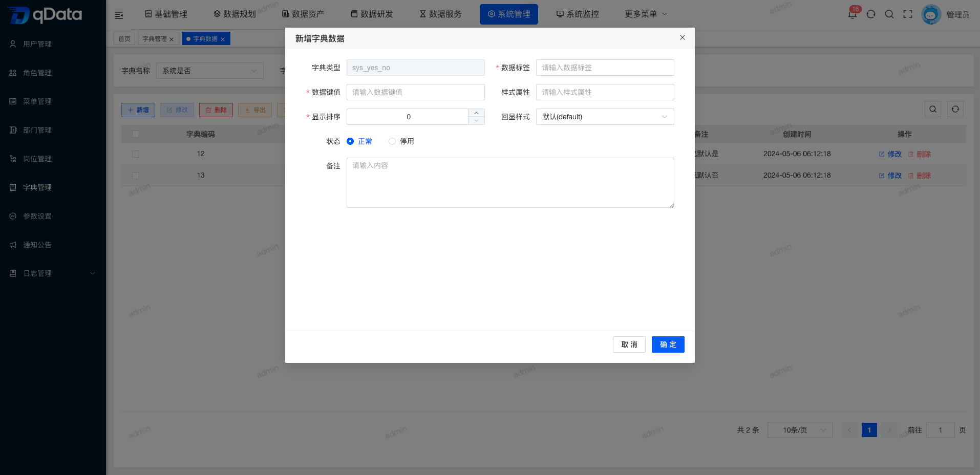Image resolution: width=980 pixels, height=475 pixels.
Task: Toggle fullscreen icon in header
Action: click(x=908, y=14)
